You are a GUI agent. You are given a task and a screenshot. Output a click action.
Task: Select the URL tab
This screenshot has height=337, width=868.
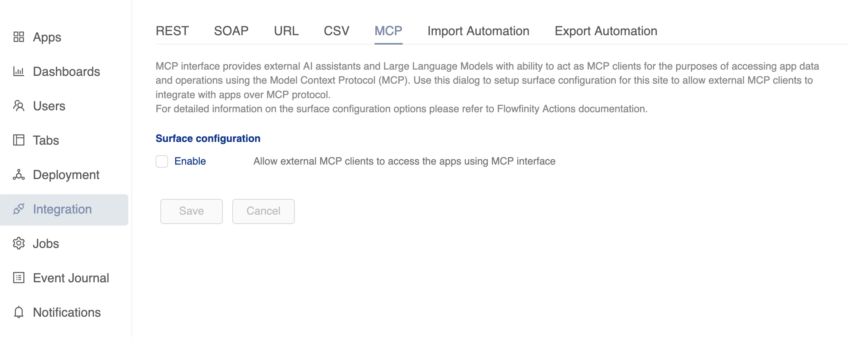[287, 31]
